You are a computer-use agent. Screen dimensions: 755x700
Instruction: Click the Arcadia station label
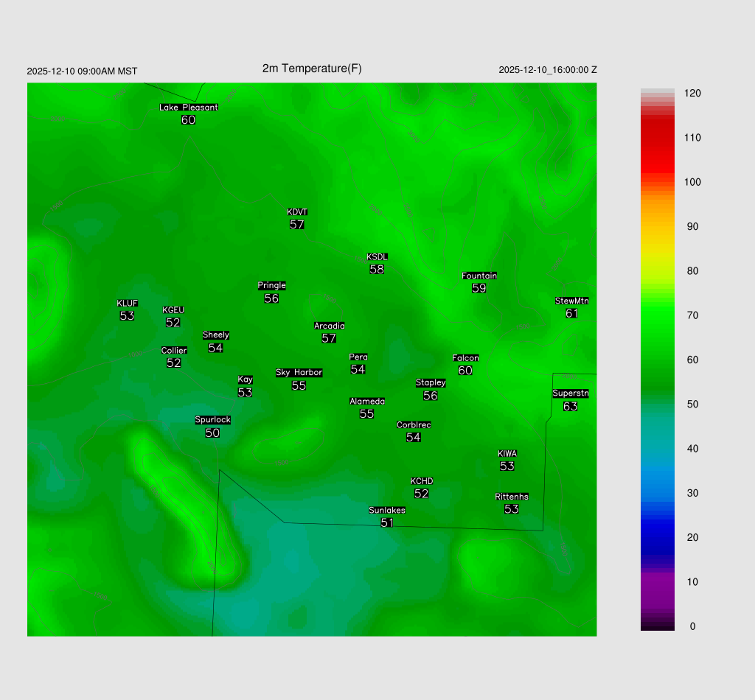point(329,326)
